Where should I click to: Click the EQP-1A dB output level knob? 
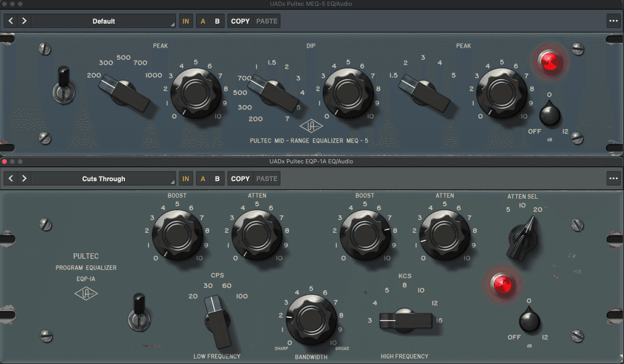pos(529,319)
